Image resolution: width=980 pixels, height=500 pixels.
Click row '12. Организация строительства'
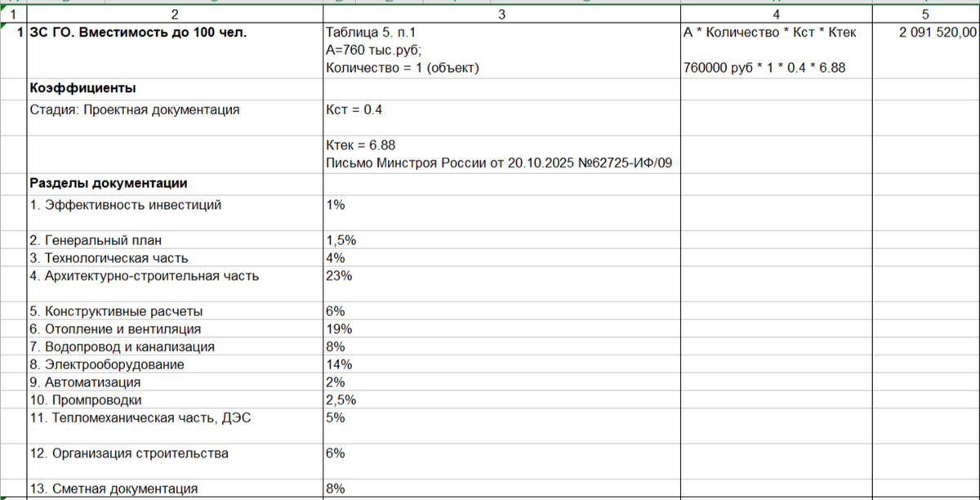pos(176,462)
